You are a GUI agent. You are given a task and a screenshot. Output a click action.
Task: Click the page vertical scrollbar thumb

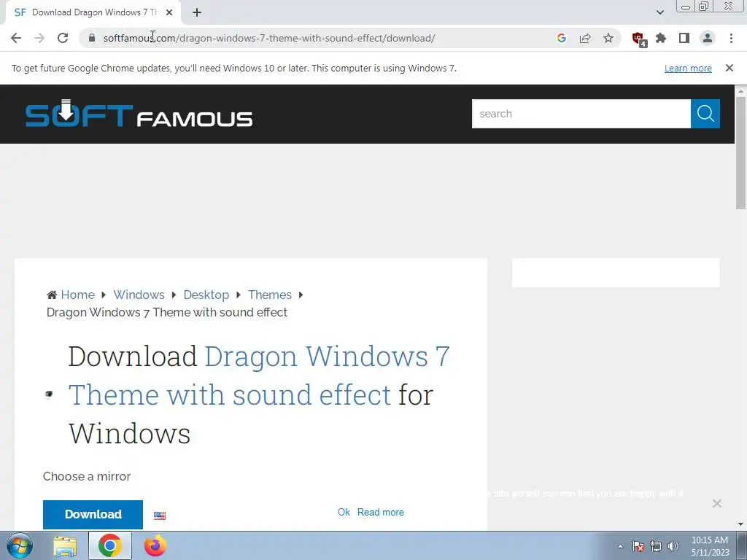(x=740, y=152)
